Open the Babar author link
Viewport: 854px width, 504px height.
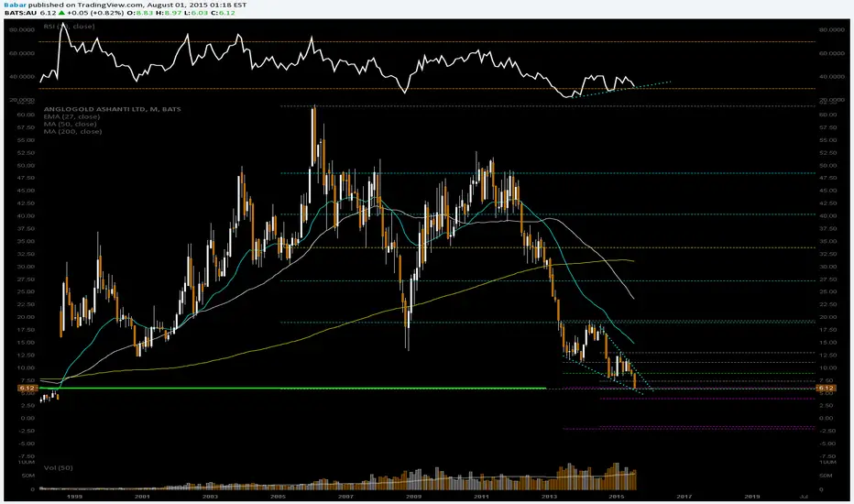(x=15, y=5)
